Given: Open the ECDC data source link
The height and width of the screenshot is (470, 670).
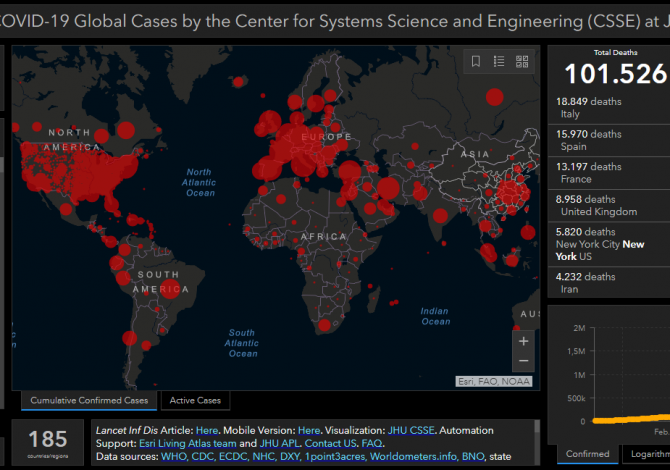Looking at the screenshot, I should click(x=233, y=457).
